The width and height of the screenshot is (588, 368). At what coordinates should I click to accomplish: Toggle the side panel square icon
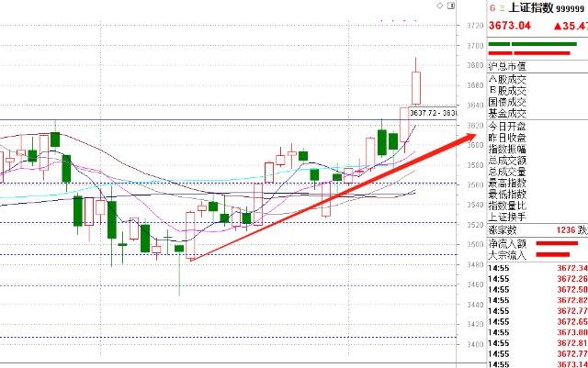click(x=450, y=6)
